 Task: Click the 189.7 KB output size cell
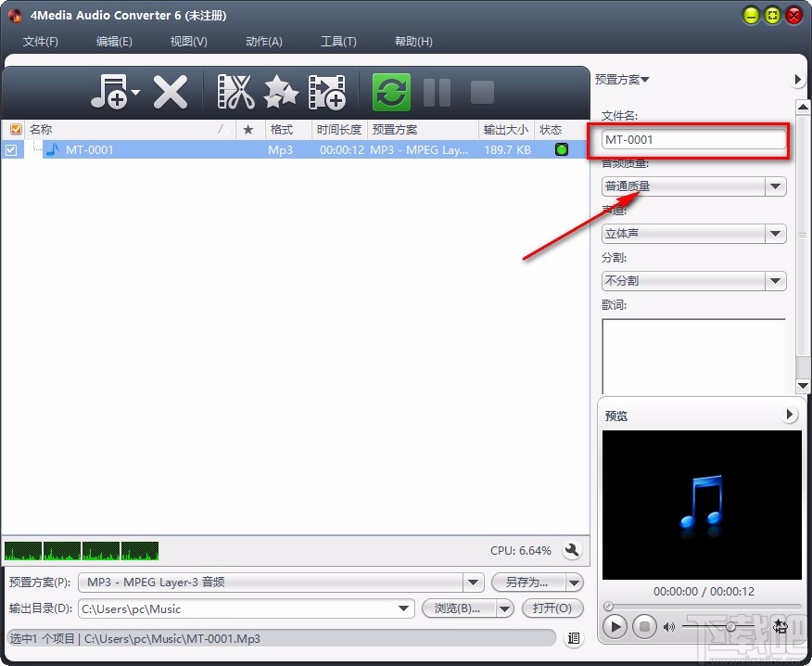(x=508, y=149)
